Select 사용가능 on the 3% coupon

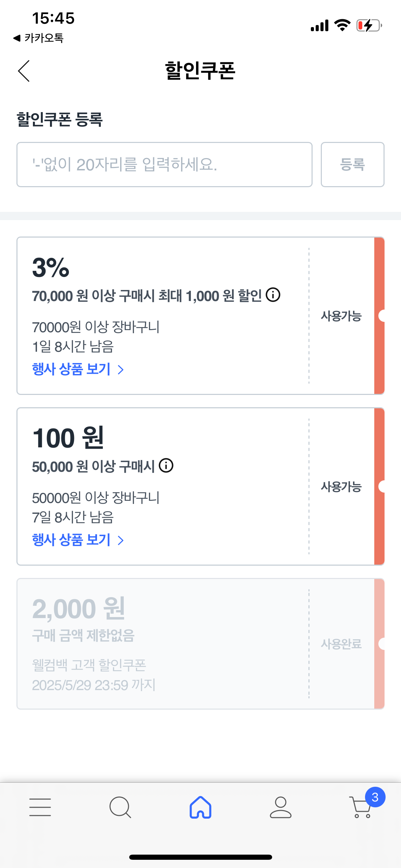341,316
